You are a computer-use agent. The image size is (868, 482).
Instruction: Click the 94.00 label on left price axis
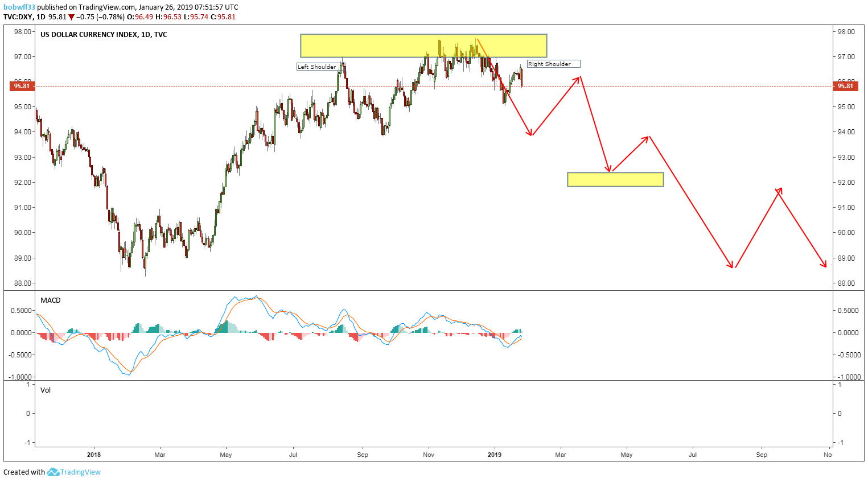23,132
